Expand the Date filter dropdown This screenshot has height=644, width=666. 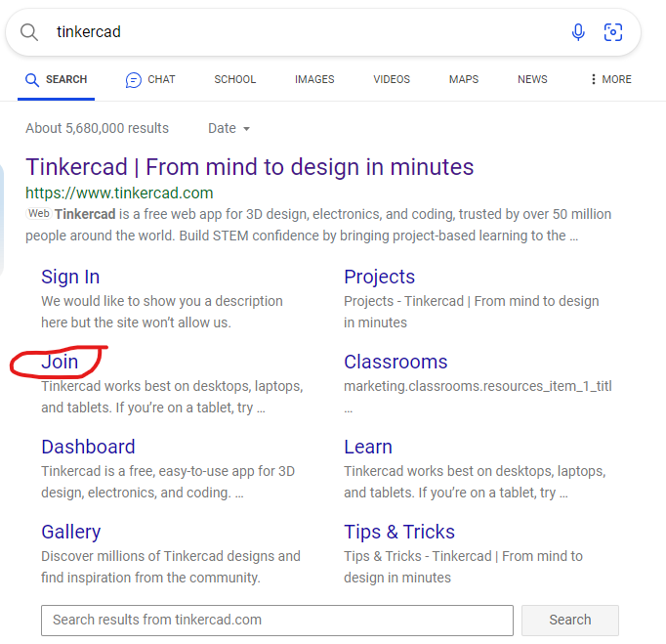(x=229, y=128)
